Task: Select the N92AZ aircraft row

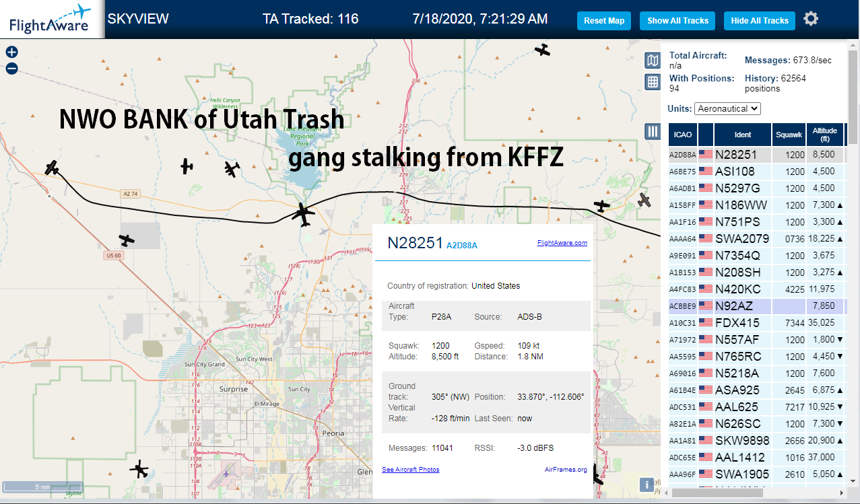Action: point(758,305)
